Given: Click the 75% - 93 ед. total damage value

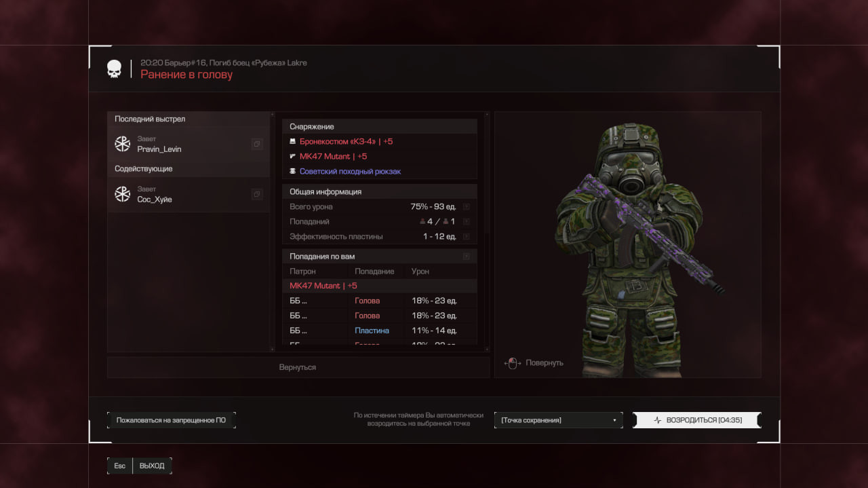Looking at the screenshot, I should pyautogui.click(x=433, y=207).
